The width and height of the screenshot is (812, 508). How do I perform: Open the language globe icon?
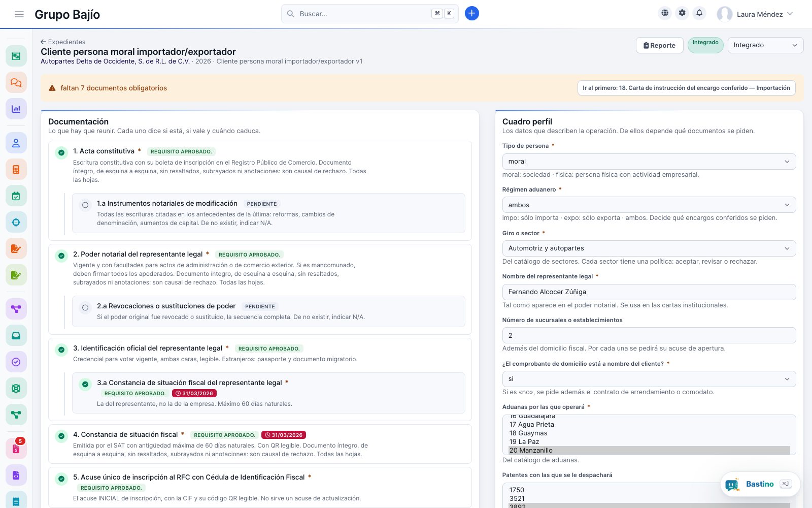(x=665, y=13)
